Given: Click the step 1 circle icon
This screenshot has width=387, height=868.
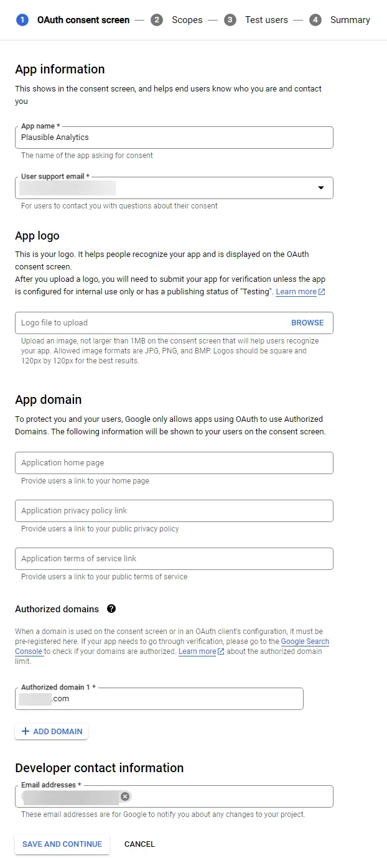Looking at the screenshot, I should coord(22,20).
